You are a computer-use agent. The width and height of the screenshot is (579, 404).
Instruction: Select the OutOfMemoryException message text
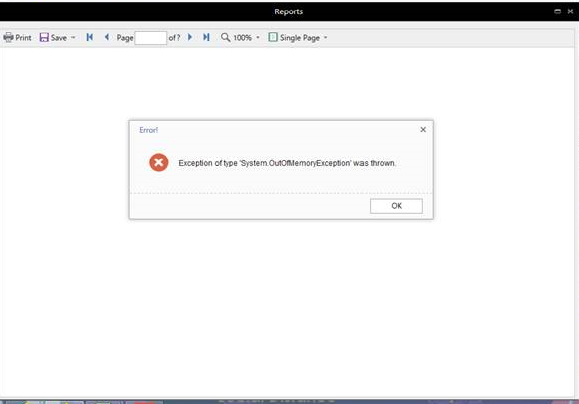287,163
